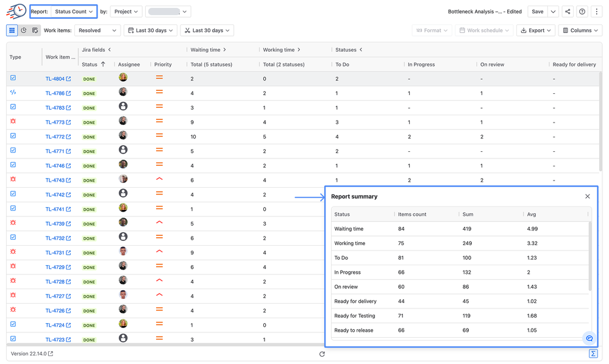Open the dropdown arrow next to Save

tap(553, 12)
